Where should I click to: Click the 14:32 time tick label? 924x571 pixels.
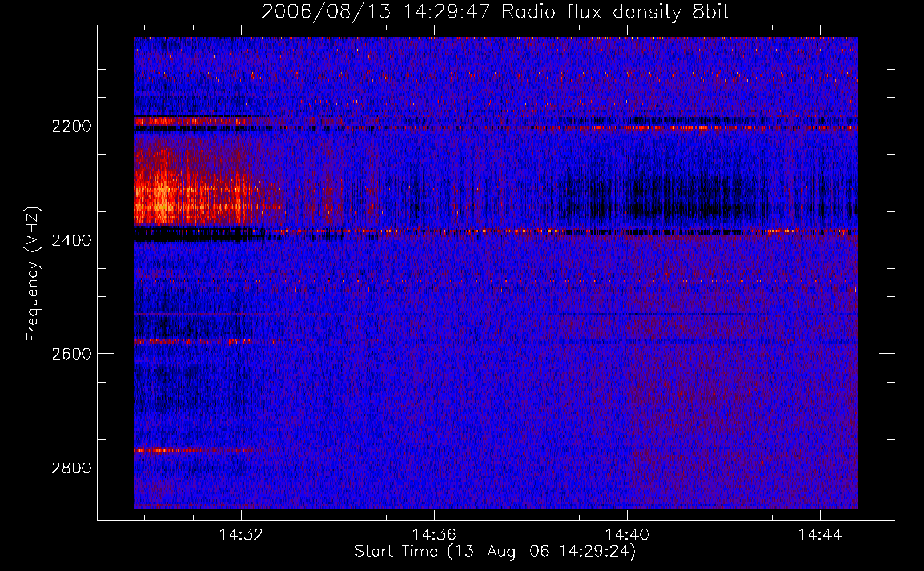point(241,535)
